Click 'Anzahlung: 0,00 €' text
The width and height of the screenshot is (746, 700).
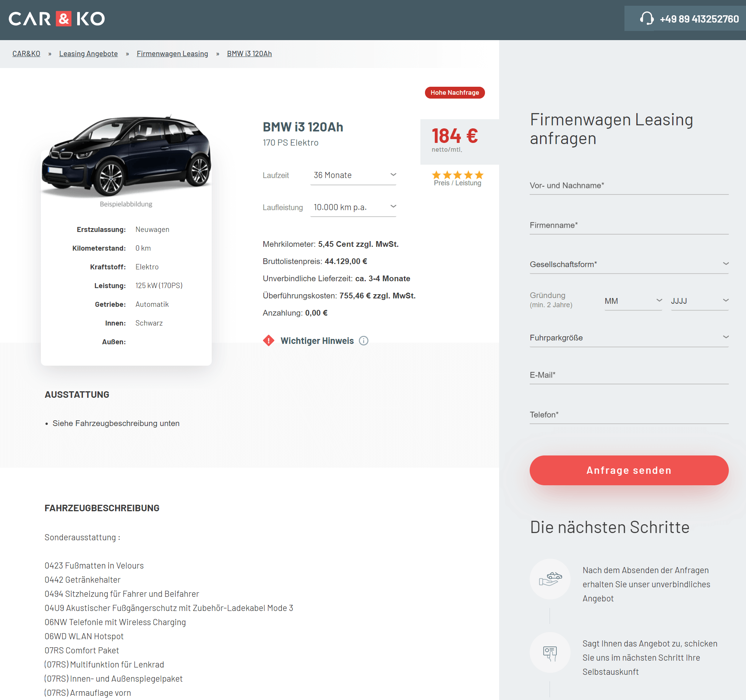[x=295, y=313]
